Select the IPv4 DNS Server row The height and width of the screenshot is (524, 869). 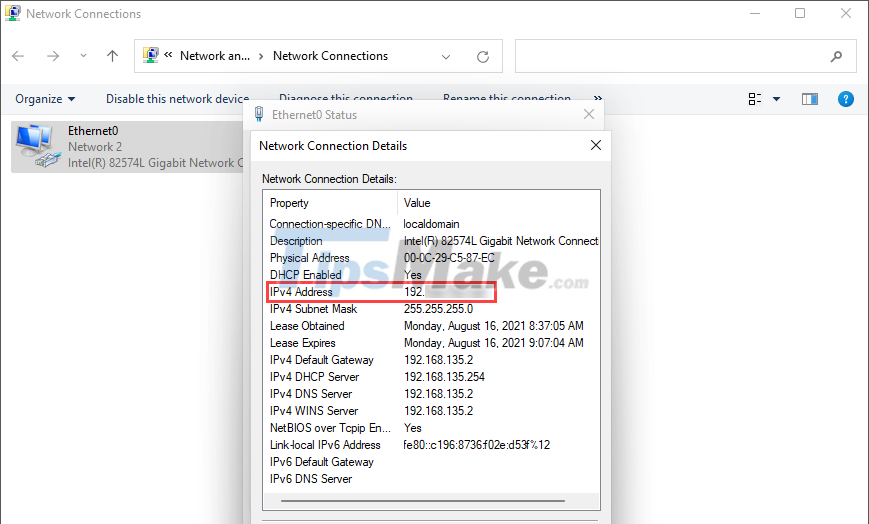(431, 394)
